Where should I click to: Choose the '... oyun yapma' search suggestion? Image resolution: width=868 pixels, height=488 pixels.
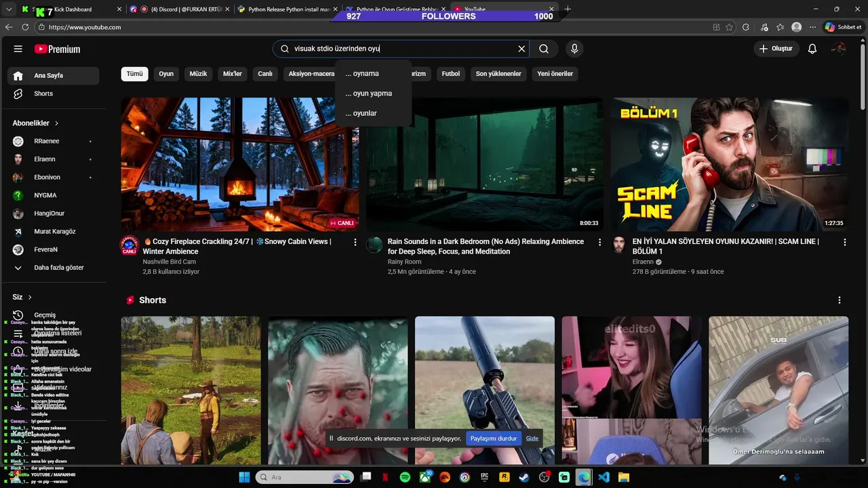click(x=373, y=94)
